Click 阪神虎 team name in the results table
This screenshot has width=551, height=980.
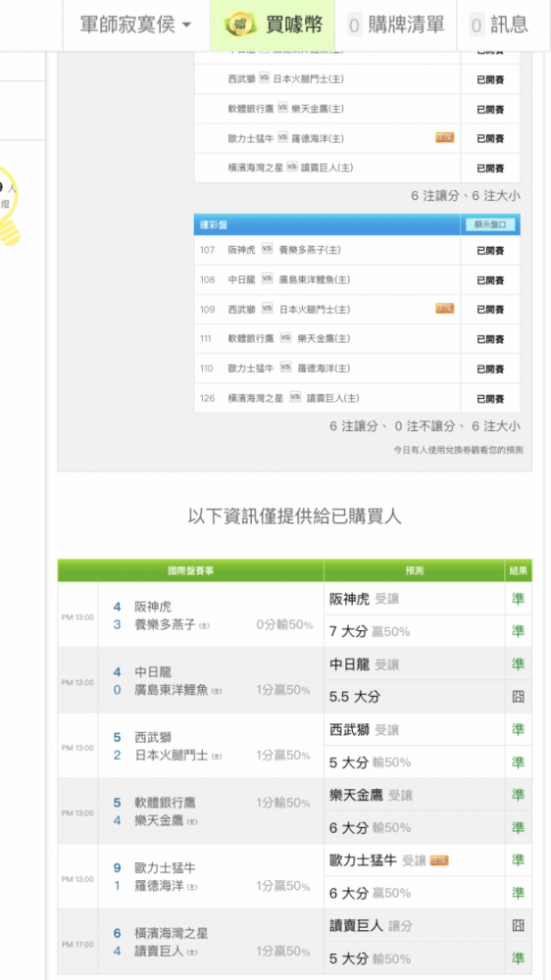(x=153, y=607)
